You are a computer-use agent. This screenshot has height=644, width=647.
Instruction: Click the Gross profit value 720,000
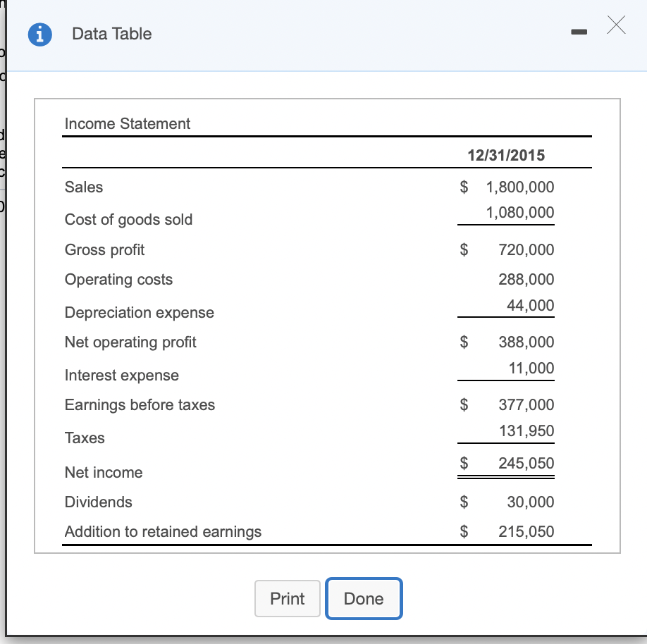point(526,249)
